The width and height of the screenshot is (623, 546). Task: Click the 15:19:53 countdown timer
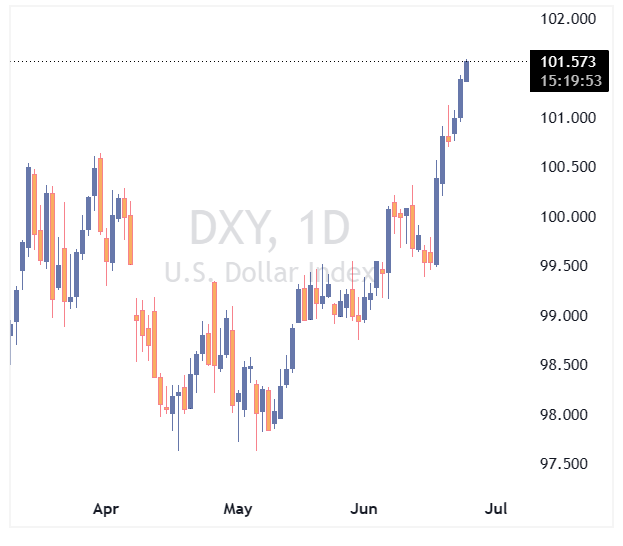click(571, 81)
